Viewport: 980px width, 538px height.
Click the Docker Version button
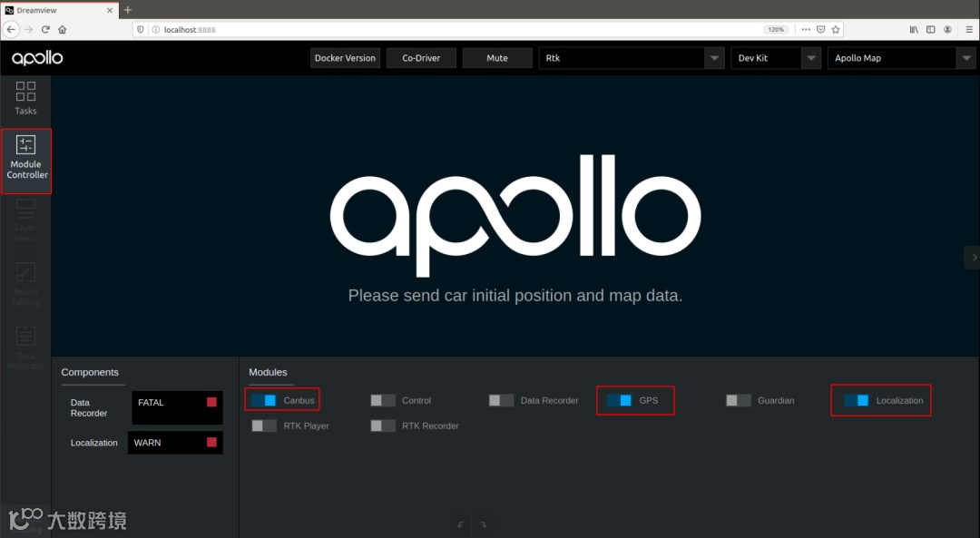pos(345,58)
